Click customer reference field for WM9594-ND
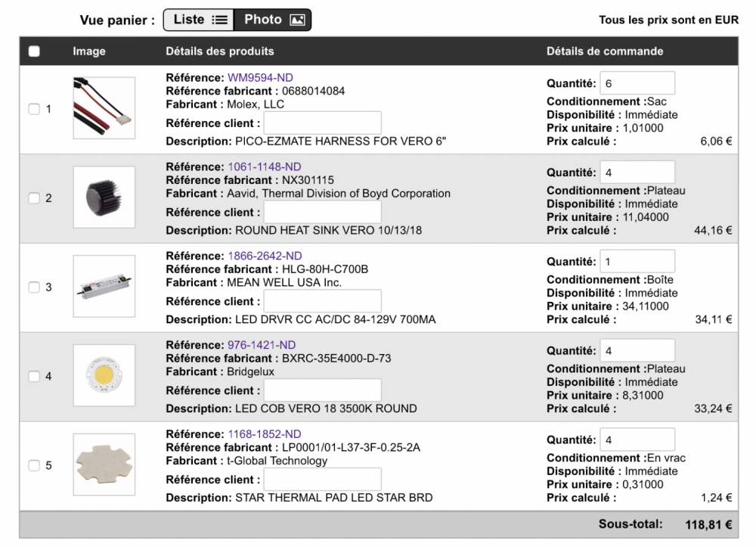The width and height of the screenshot is (756, 547). pyautogui.click(x=323, y=123)
